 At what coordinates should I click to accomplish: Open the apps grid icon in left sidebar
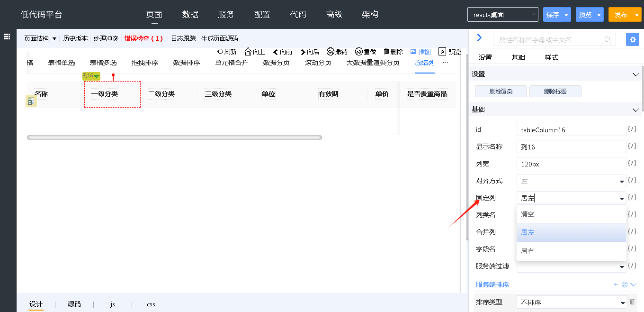pos(7,37)
